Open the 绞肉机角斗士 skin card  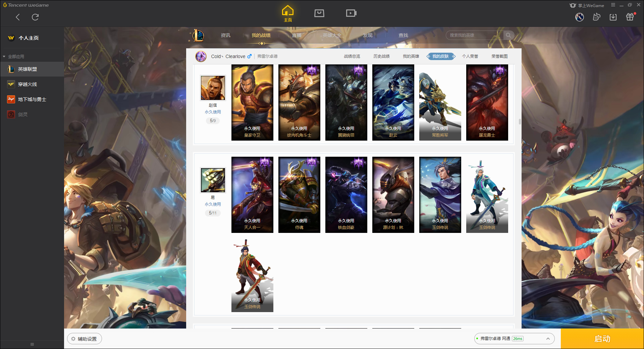[299, 103]
